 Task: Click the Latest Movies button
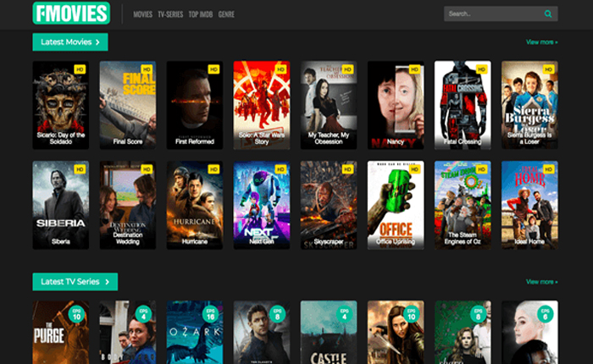coord(70,41)
